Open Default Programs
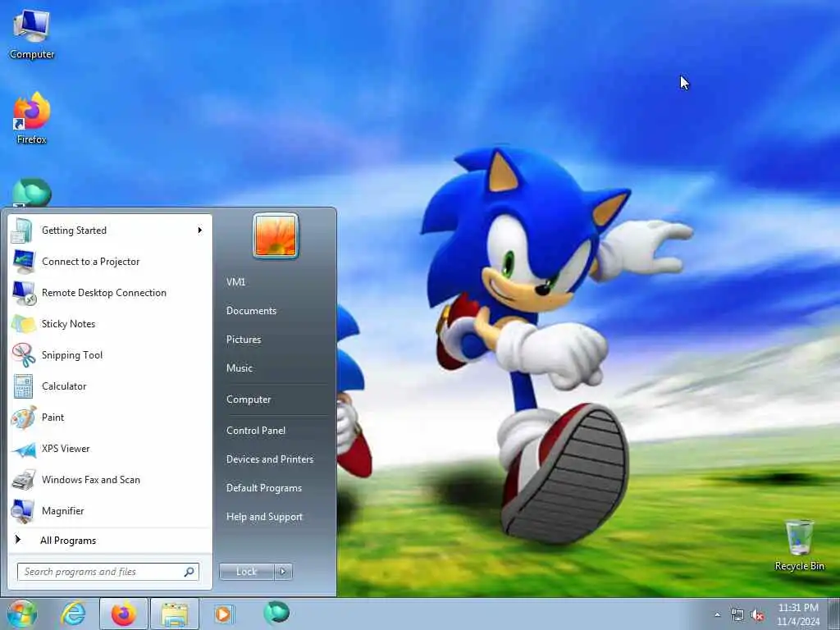840x630 pixels. (x=263, y=488)
